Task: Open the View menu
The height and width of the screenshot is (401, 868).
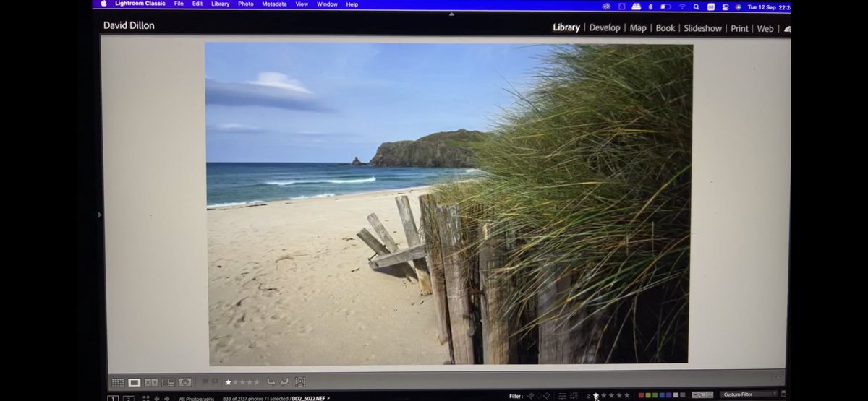Action: (302, 4)
